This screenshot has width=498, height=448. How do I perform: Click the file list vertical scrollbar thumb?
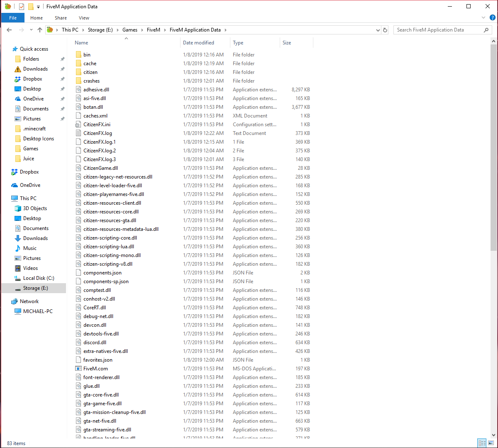[x=493, y=147]
